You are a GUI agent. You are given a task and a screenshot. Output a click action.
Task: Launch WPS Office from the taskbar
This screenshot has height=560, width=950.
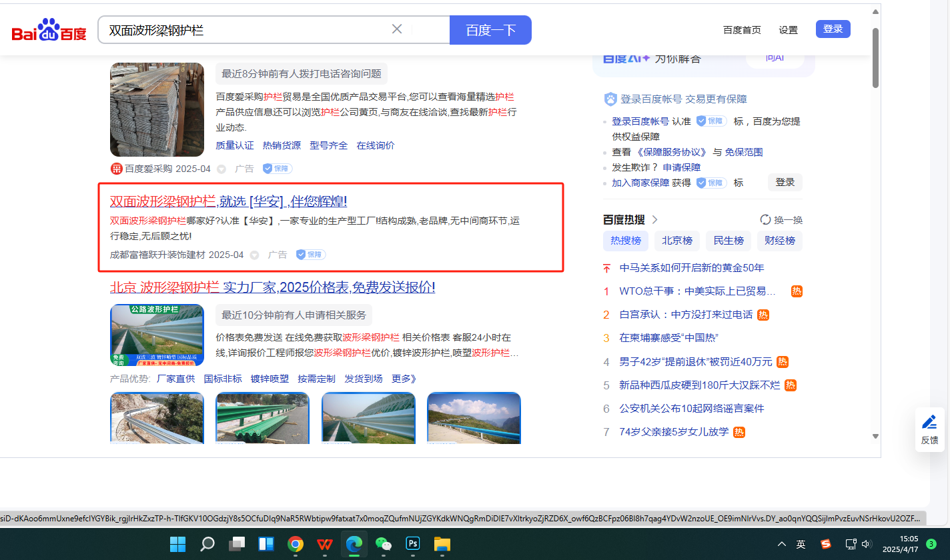[x=325, y=545]
